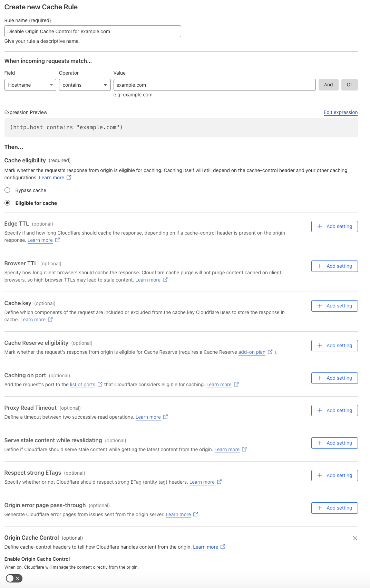Add an Or condition to the expression
The height and width of the screenshot is (588, 370).
coord(349,85)
